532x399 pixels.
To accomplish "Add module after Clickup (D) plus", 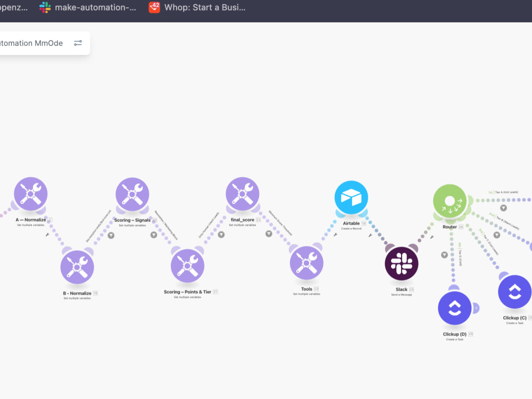I will [476, 308].
